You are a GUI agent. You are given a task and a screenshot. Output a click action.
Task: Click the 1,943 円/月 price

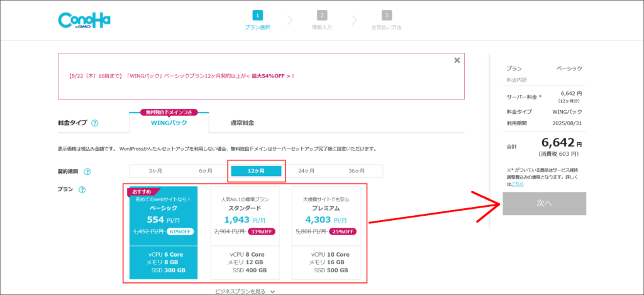click(245, 220)
